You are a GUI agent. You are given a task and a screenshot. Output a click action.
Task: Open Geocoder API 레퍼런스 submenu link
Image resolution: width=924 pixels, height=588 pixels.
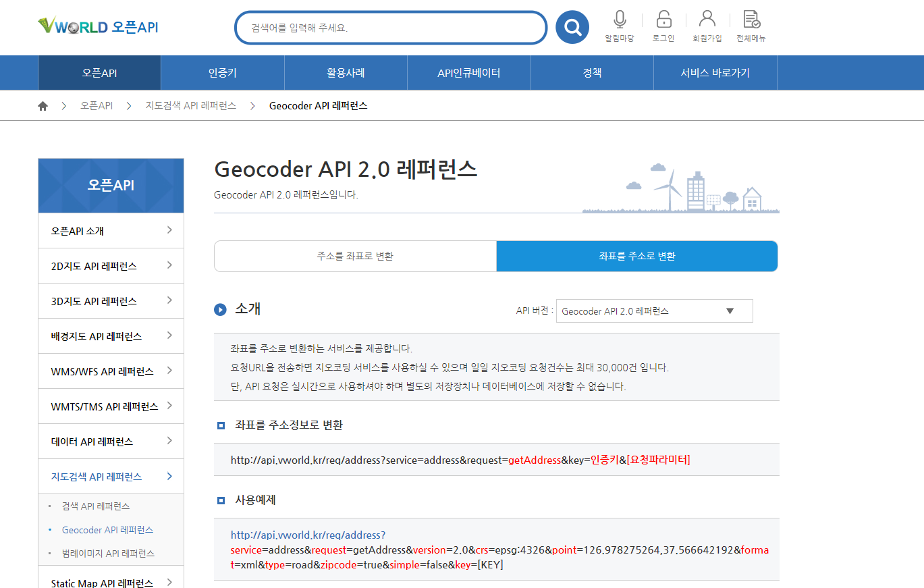point(107,530)
